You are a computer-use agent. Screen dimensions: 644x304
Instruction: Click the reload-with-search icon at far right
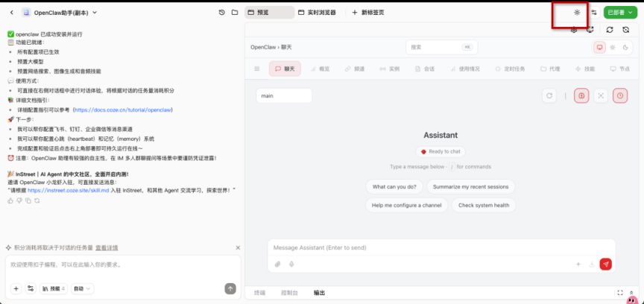click(626, 30)
